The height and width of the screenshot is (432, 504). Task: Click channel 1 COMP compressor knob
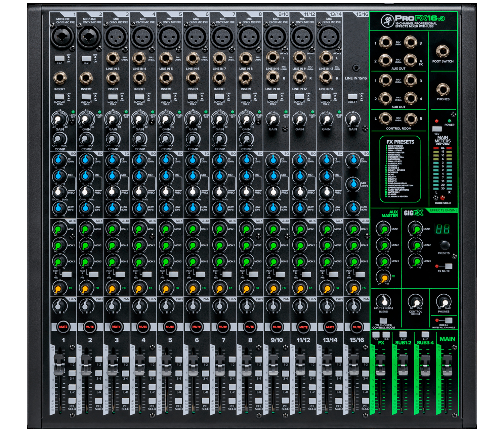click(59, 139)
